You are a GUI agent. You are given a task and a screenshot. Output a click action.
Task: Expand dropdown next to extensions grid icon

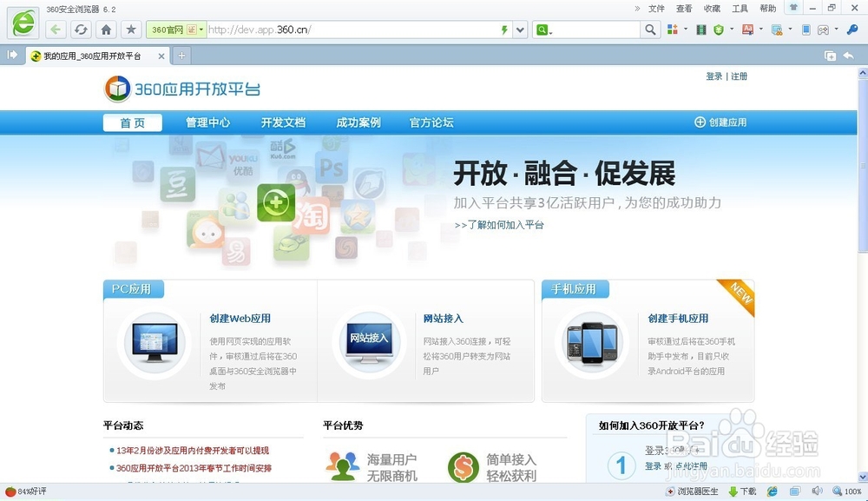(686, 30)
